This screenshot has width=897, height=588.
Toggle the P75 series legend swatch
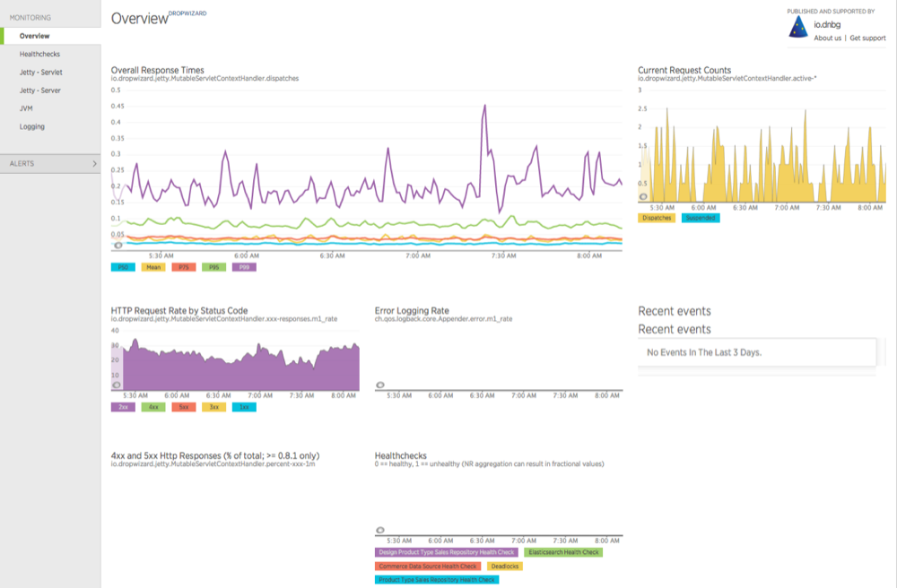pyautogui.click(x=184, y=267)
